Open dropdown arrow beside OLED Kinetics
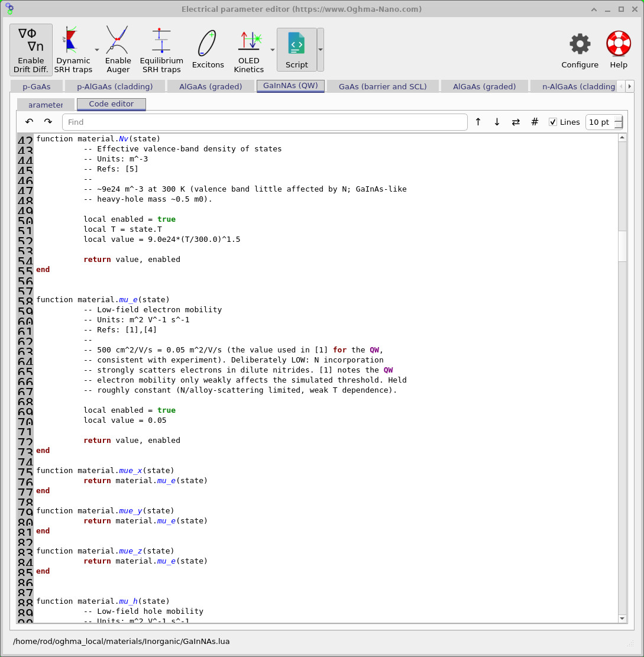Image resolution: width=644 pixels, height=657 pixels. pos(273,50)
